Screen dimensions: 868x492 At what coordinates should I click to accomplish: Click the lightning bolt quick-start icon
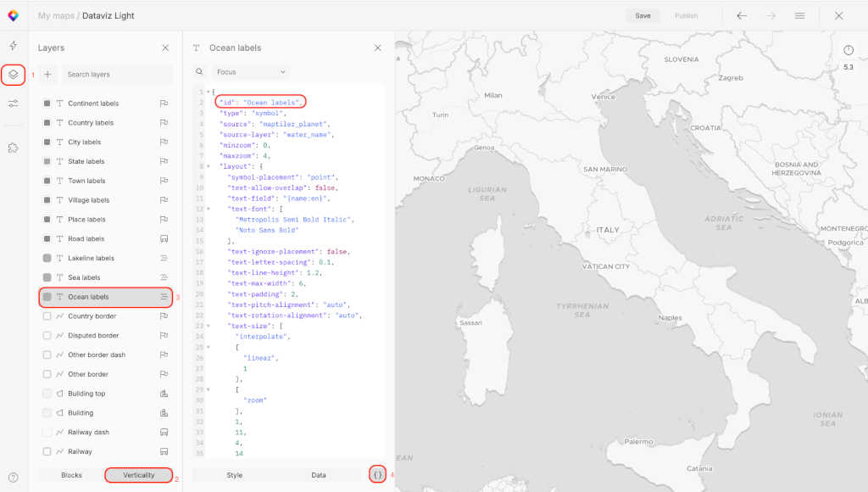coord(14,46)
